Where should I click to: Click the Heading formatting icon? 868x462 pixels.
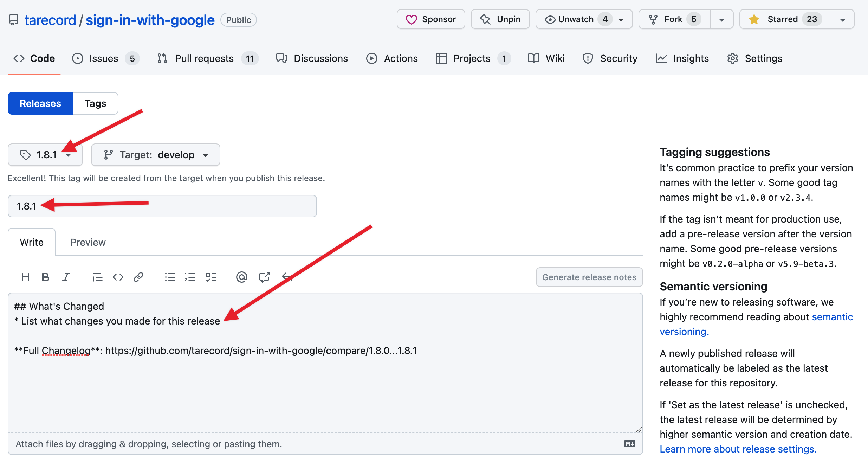click(x=25, y=277)
